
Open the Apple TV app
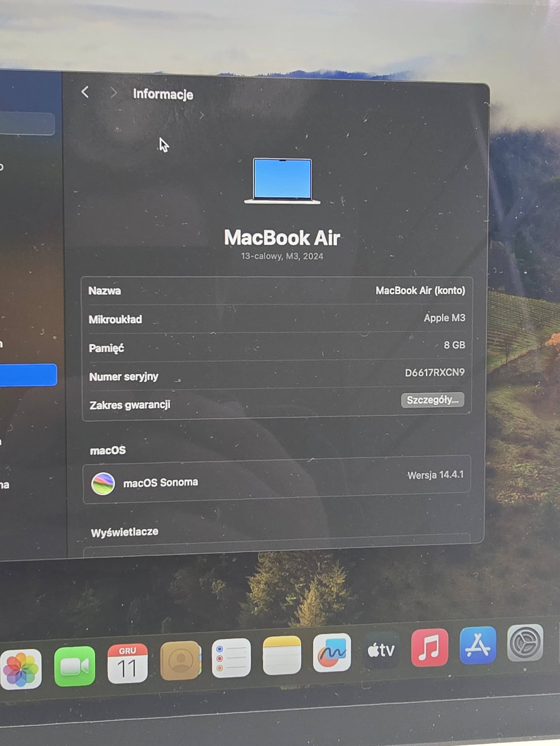[381, 650]
